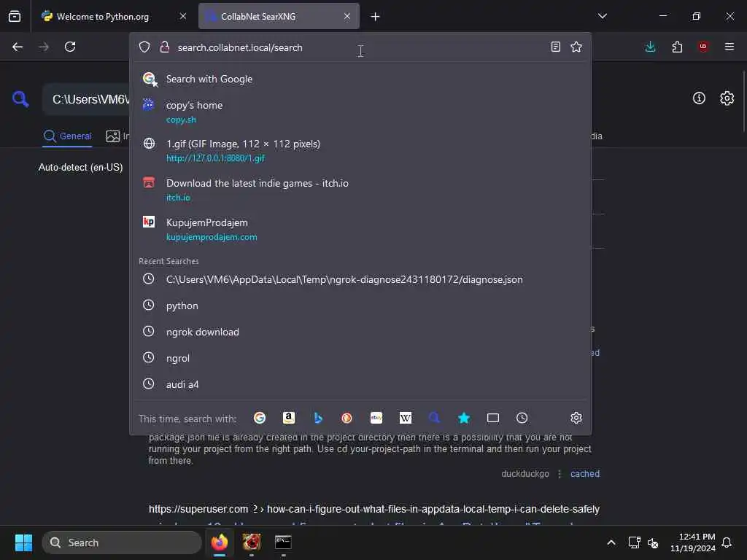Open copy's home suggestion
747x560 pixels.
coord(360,112)
